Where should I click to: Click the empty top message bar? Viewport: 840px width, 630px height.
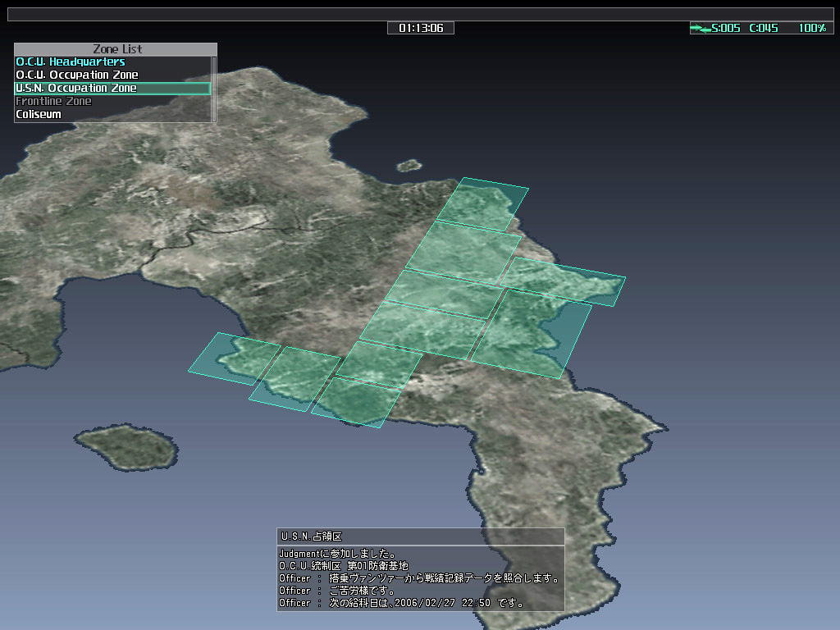[x=420, y=14]
